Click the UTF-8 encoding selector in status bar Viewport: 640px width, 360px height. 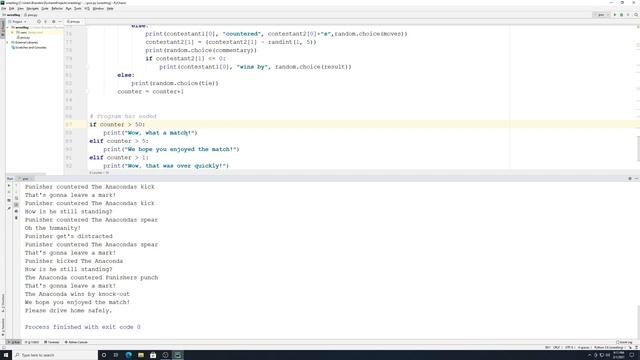569,347
